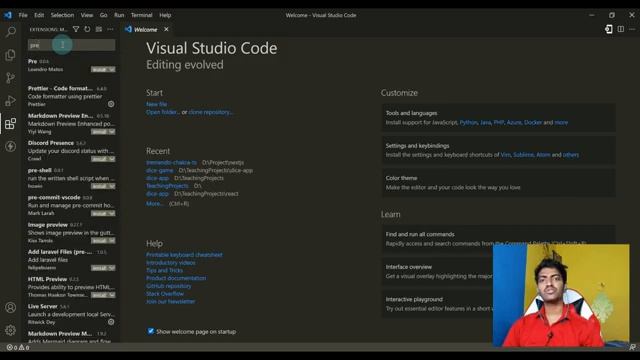Click the filter extensions funnel icon
The height and width of the screenshot is (360, 640).
pos(76,29)
